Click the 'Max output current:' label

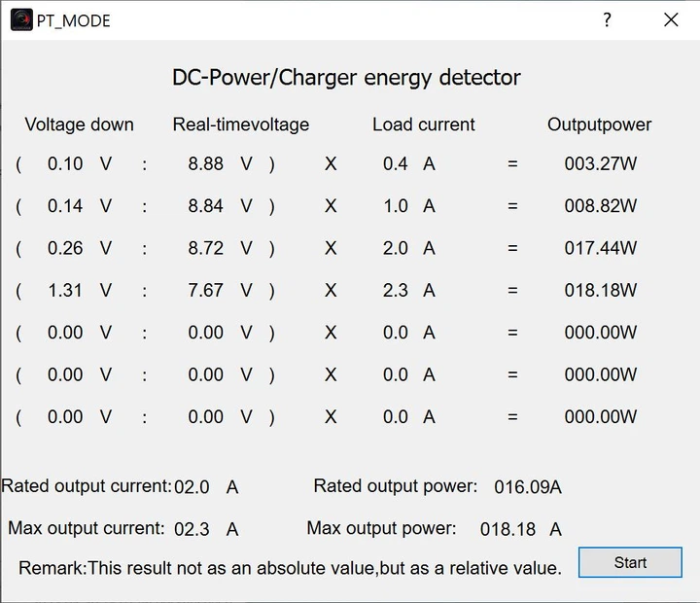(x=87, y=528)
